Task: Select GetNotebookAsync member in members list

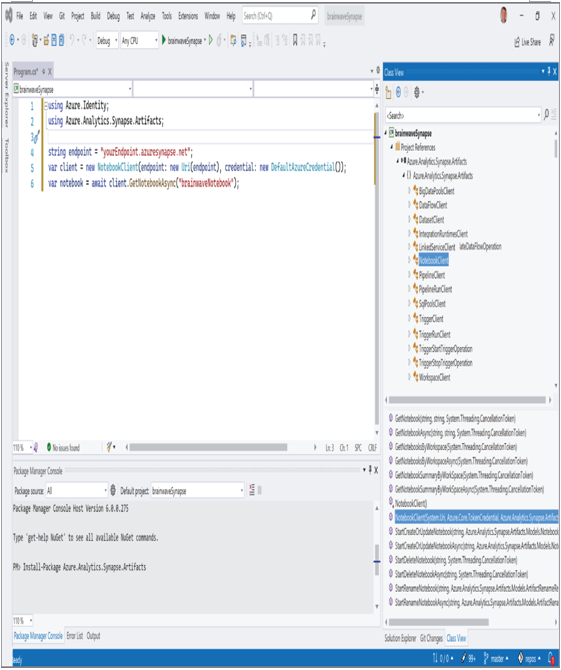Action: 460,432
